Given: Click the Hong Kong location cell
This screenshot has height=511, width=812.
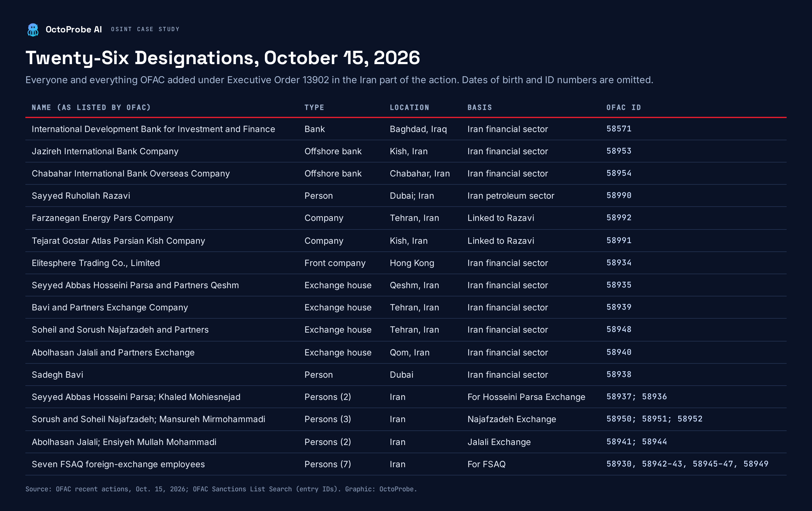Looking at the screenshot, I should pyautogui.click(x=412, y=263).
